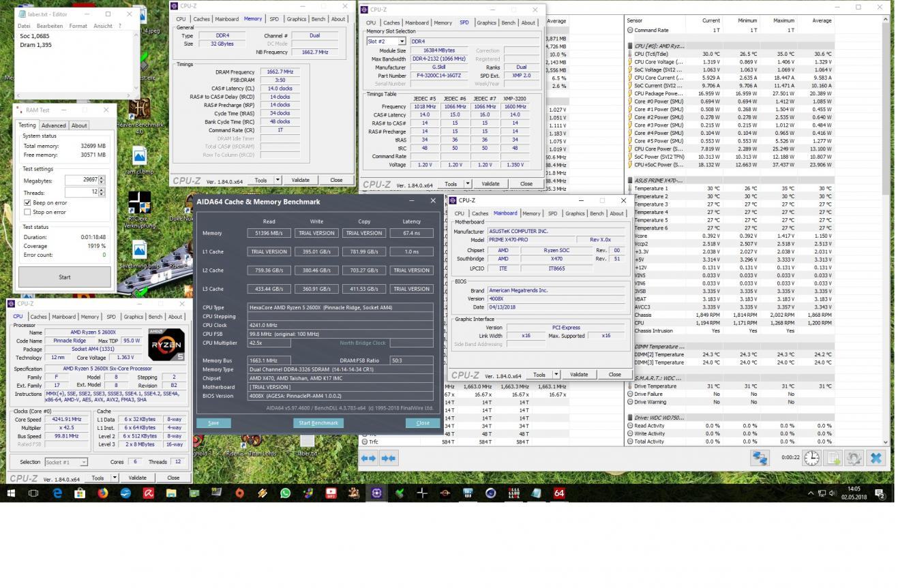The width and height of the screenshot is (898, 588).
Task: Click the Threads stepper arrows in RAM Test
Action: tap(102, 193)
